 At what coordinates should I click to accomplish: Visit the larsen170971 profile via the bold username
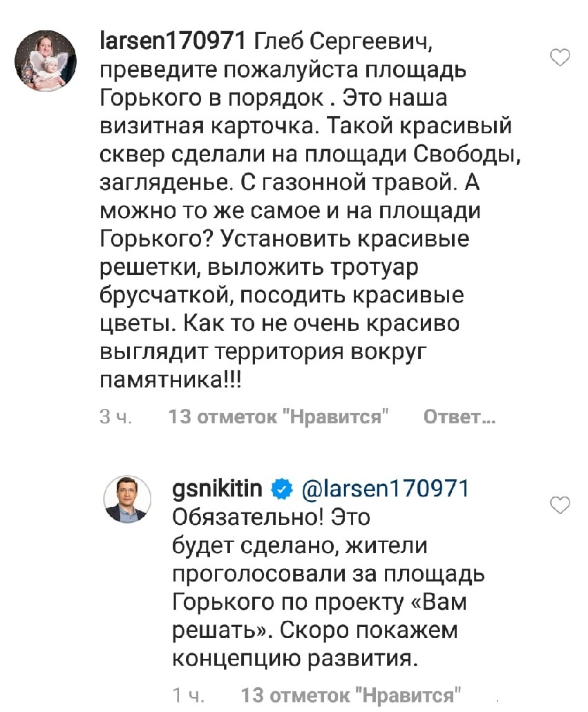click(173, 41)
